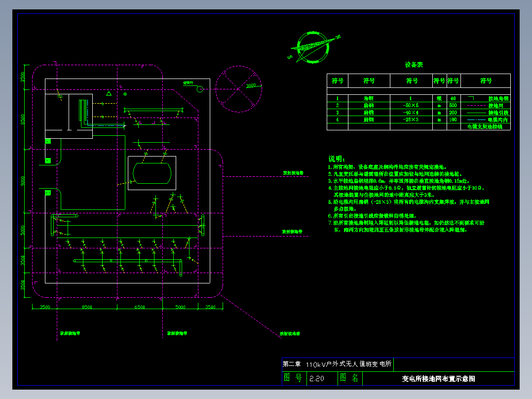Screen dimensions: 532x399
Task: Select the -40×4 specification cell
Action: (x=411, y=113)
